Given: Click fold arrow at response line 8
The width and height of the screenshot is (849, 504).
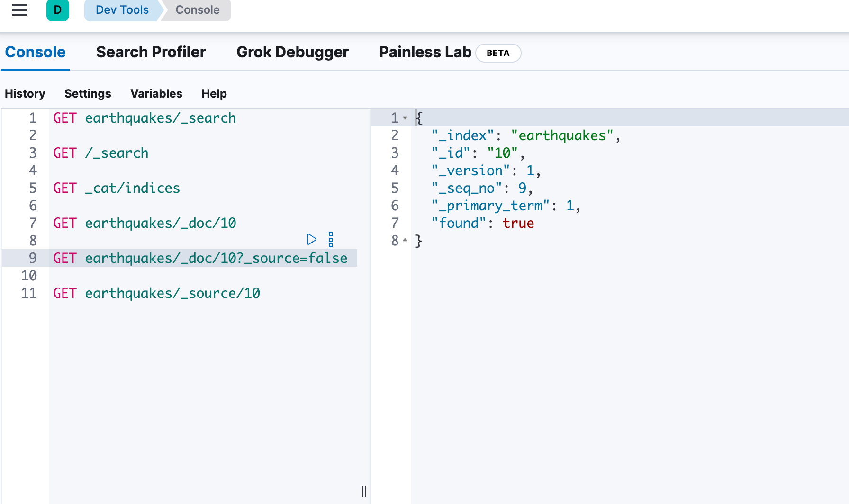Looking at the screenshot, I should 405,241.
